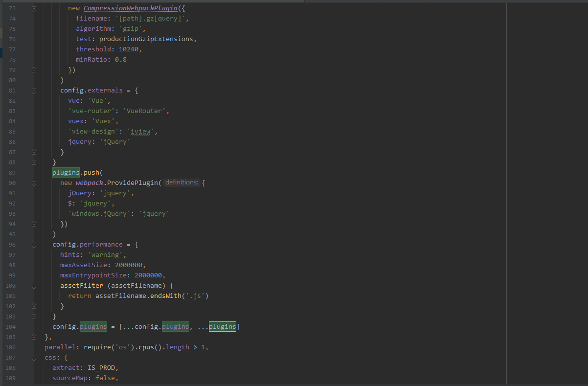This screenshot has width=588, height=386.
Task: Click line number 100 in the gutter
Action: coord(10,285)
